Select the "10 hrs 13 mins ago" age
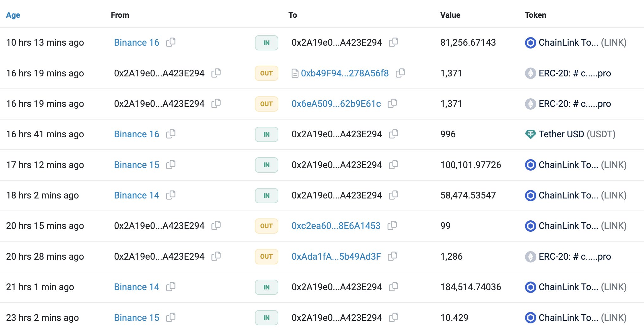 [45, 42]
